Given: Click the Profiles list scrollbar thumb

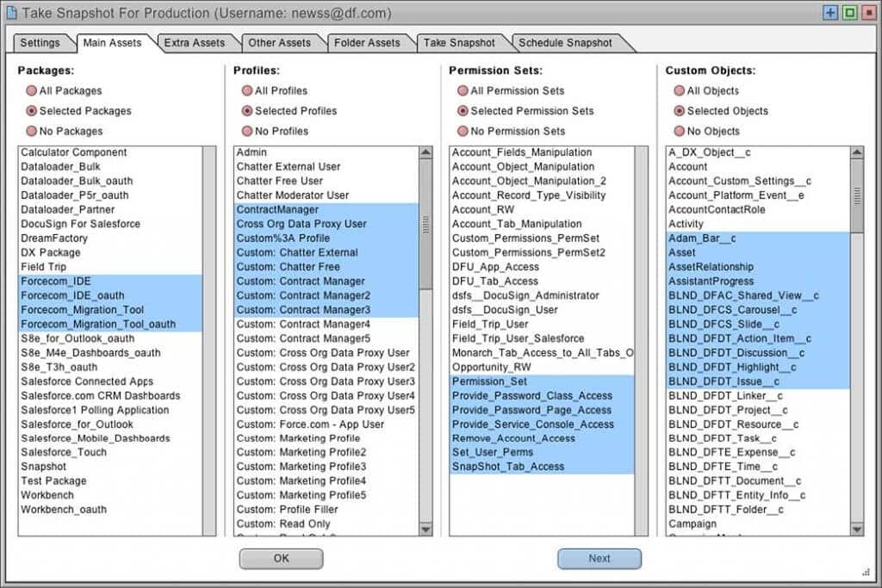Looking at the screenshot, I should click(425, 224).
